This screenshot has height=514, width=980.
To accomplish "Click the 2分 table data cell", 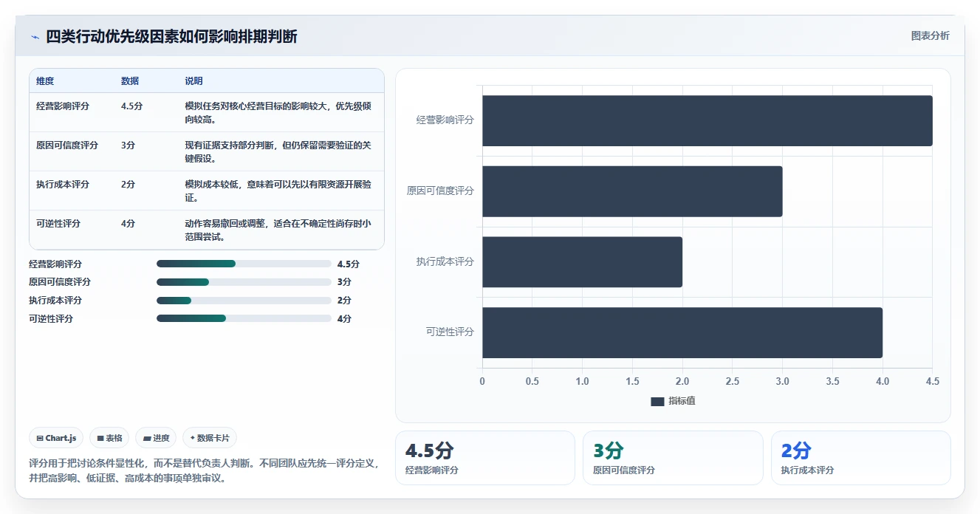I will click(x=128, y=185).
